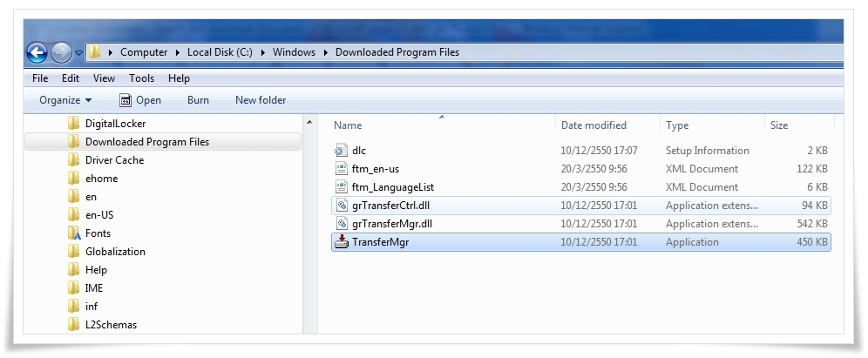Select the grTransferMgr.dll file icon

(342, 224)
